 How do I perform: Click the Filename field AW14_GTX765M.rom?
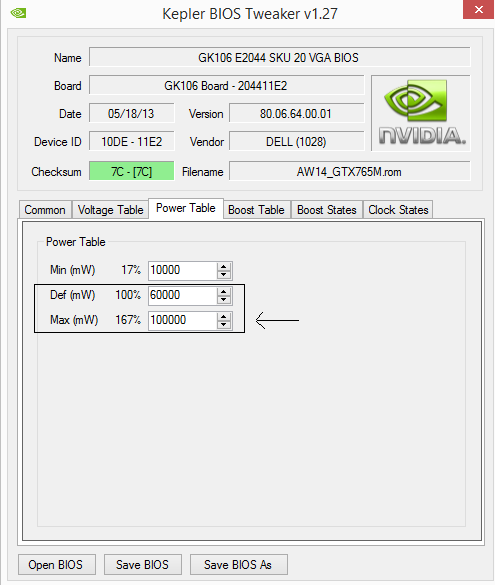pyautogui.click(x=350, y=171)
